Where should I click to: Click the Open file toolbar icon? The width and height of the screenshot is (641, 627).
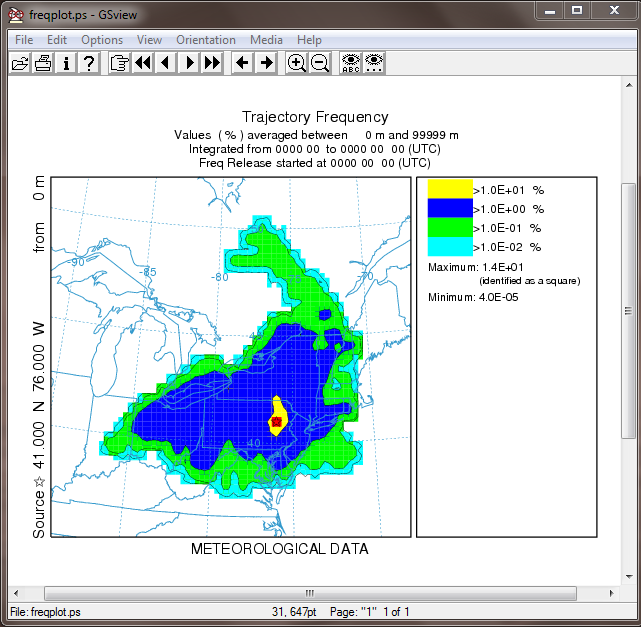point(20,63)
